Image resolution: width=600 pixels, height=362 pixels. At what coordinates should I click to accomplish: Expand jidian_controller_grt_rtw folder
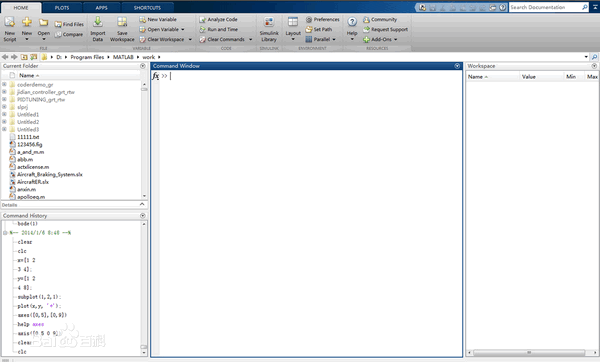[x=4, y=92]
